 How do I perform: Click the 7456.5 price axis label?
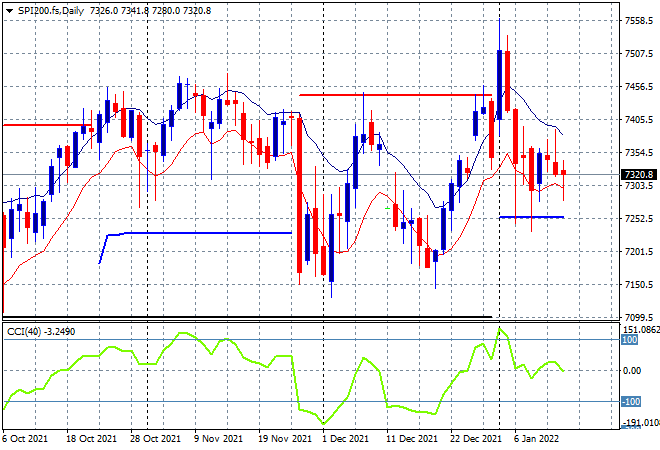click(639, 87)
